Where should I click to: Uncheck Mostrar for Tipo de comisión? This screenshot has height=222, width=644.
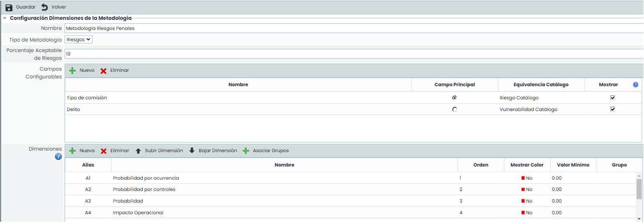[x=613, y=98]
